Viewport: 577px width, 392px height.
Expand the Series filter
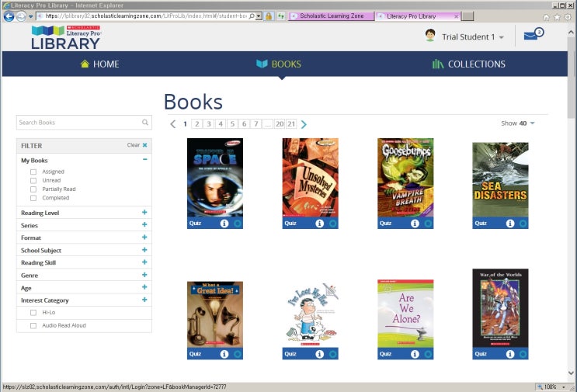tap(144, 224)
